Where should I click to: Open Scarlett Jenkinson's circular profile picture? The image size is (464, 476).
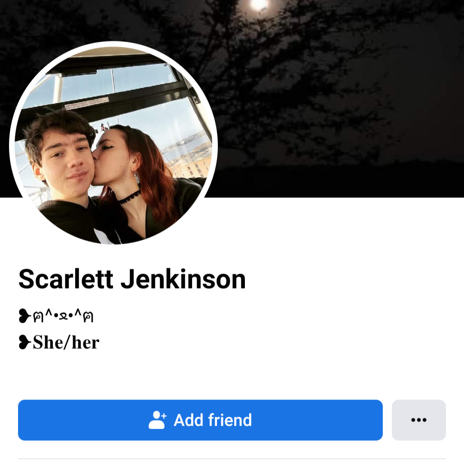[x=113, y=145]
